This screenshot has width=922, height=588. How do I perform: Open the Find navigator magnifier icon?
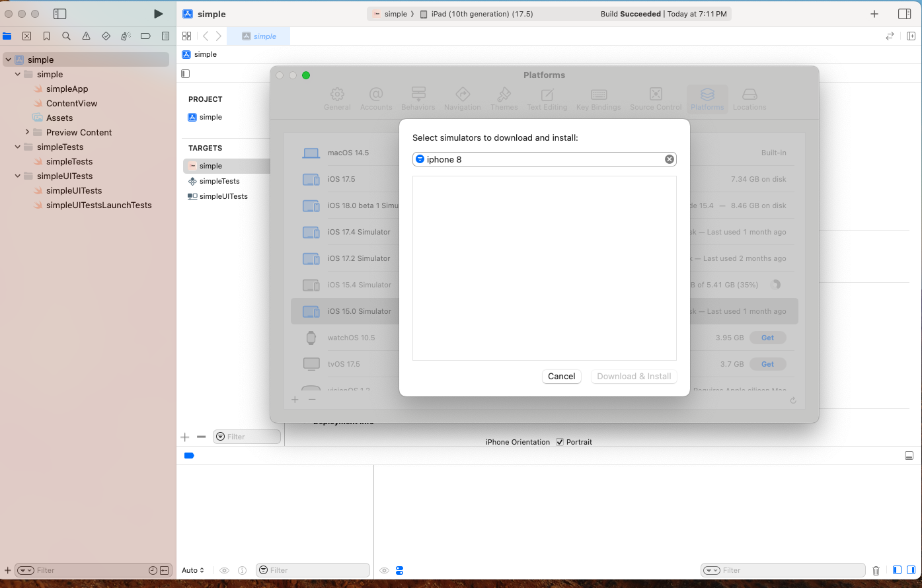(x=66, y=36)
